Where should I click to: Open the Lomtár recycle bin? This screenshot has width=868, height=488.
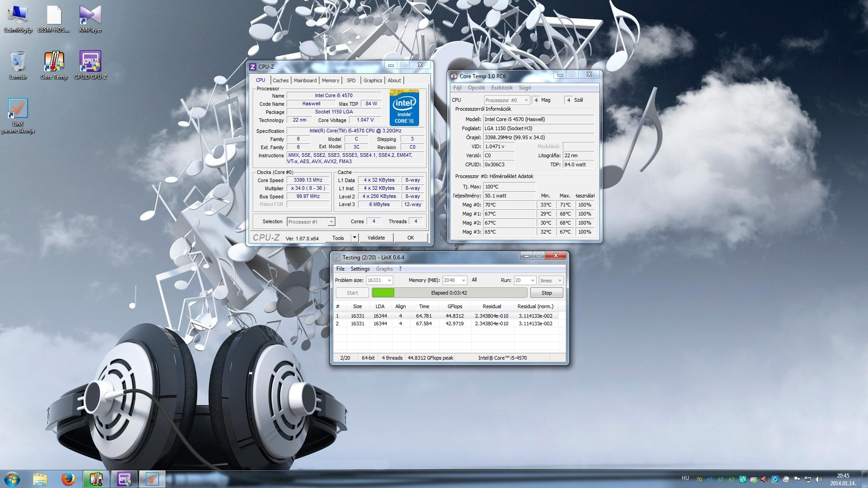[x=18, y=63]
